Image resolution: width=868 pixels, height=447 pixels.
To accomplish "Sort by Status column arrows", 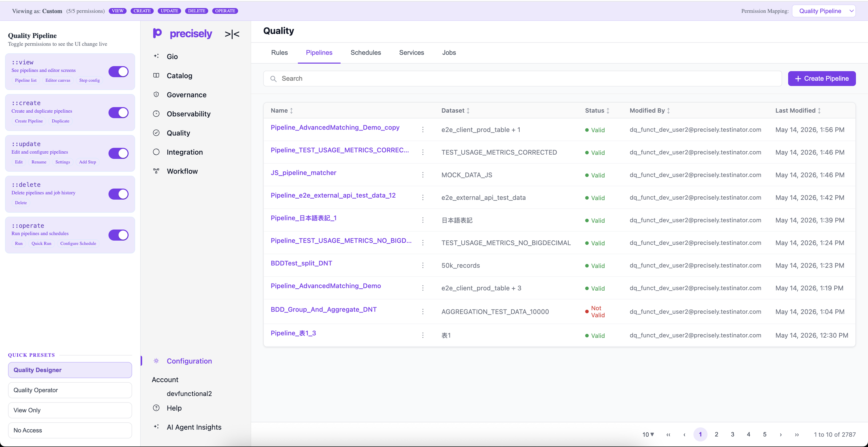I will pyautogui.click(x=608, y=111).
